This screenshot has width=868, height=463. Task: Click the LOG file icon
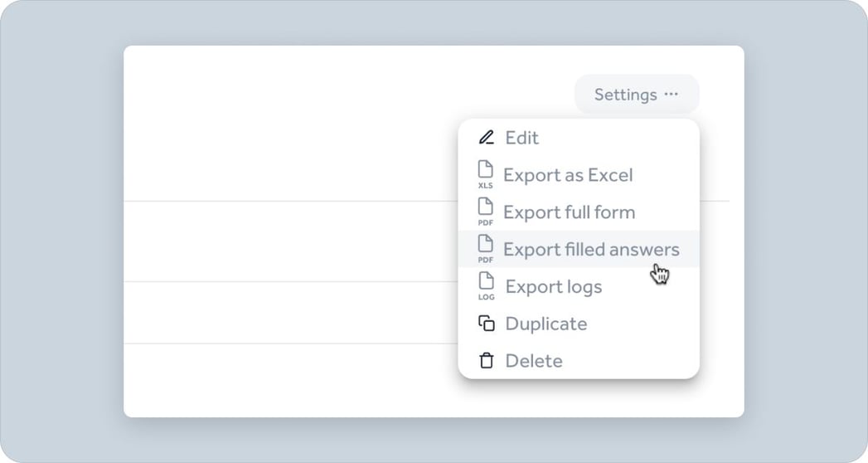[x=487, y=286]
